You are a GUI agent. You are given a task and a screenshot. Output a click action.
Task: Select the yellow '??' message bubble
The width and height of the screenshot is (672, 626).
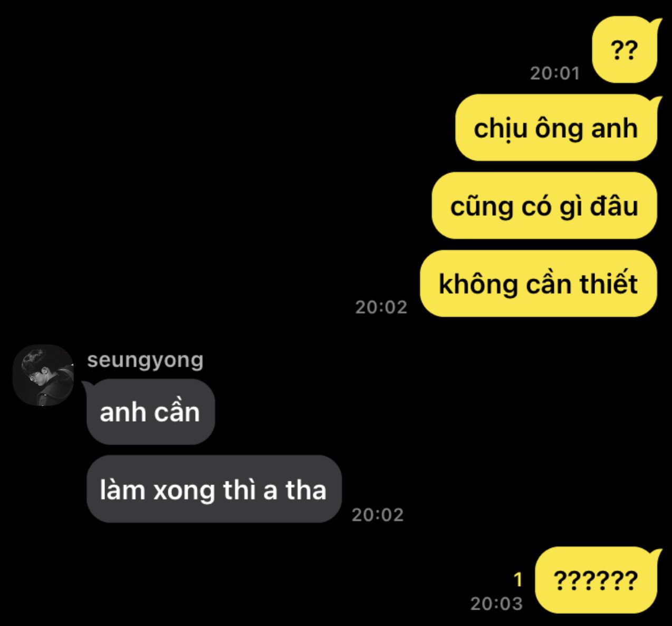(x=626, y=50)
